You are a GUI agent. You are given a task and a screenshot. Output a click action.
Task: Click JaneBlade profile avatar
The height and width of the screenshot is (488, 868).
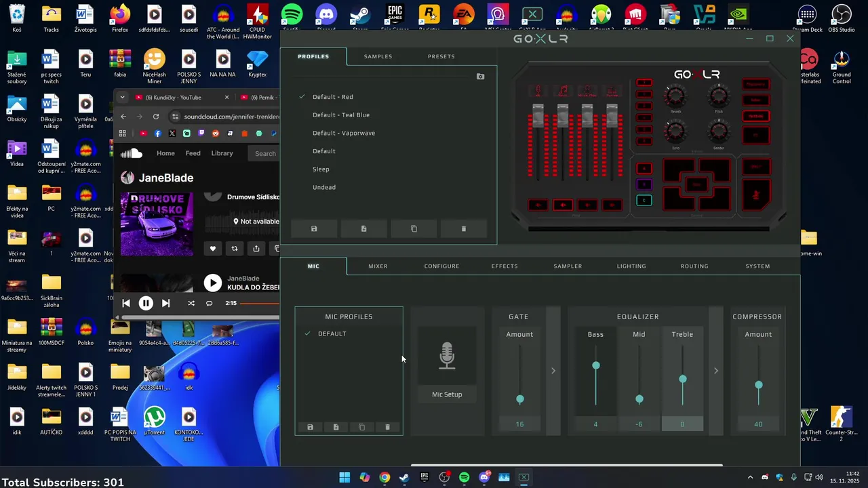coord(127,178)
